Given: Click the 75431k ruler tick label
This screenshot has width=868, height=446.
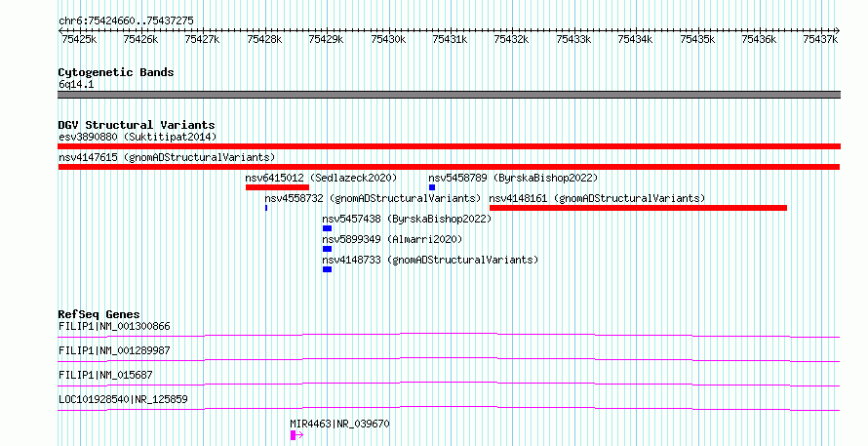Looking at the screenshot, I should pos(450,39).
